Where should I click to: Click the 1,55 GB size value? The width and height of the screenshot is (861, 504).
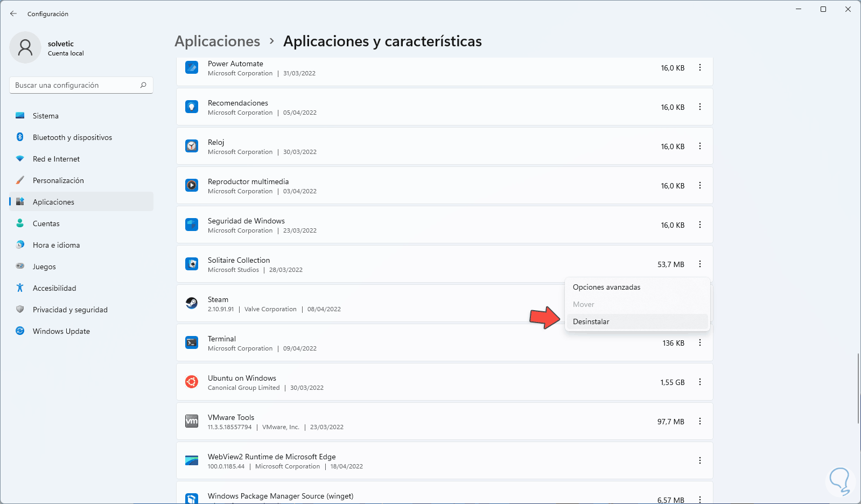pos(673,382)
